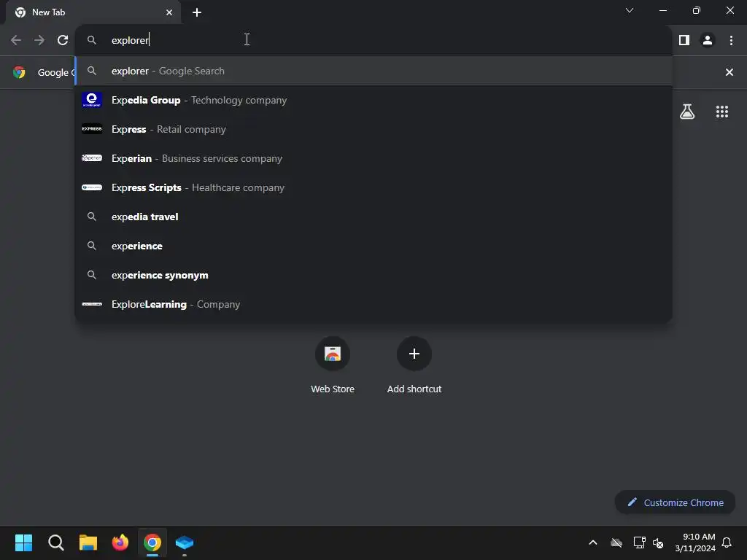
Task: Open File Explorer from the taskbar
Action: (88, 542)
